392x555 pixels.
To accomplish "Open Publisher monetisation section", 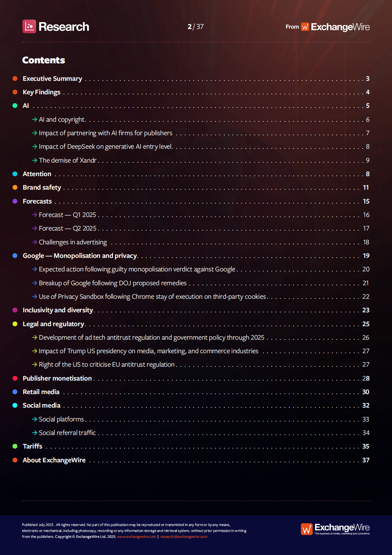I will click(x=57, y=379).
